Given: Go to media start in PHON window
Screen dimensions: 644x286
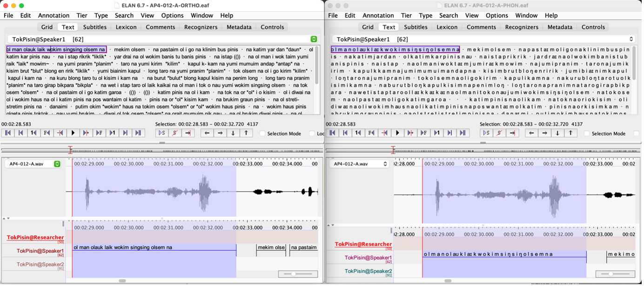Looking at the screenshot, I should tap(332, 133).
